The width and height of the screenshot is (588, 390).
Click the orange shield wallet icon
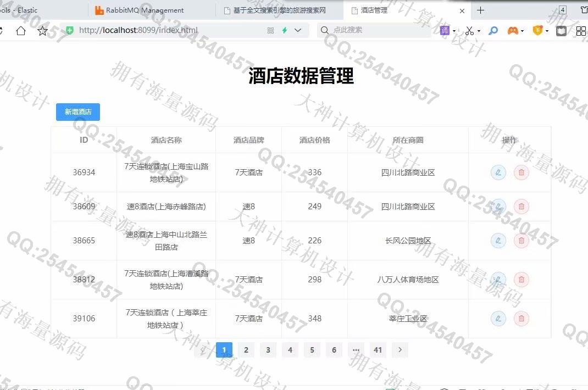coord(538,30)
